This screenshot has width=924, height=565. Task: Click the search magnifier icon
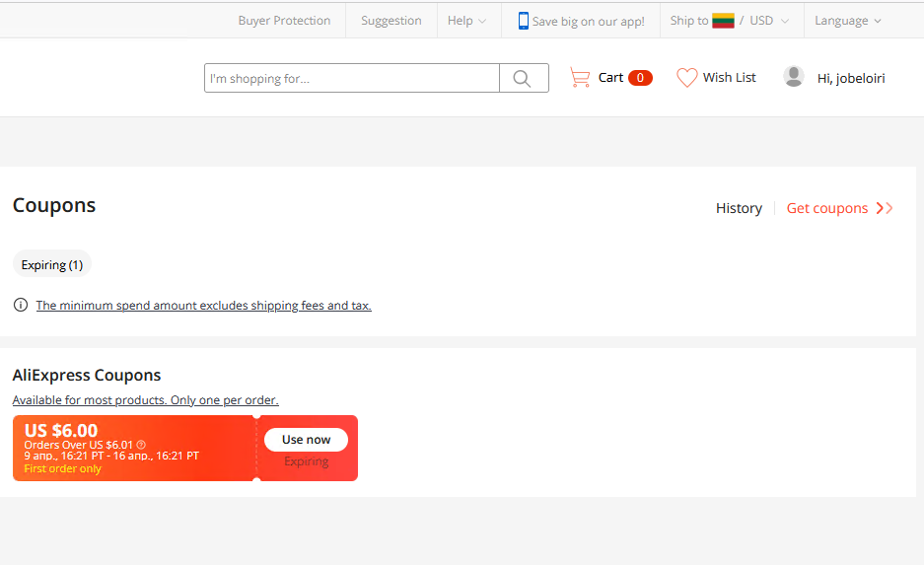tap(522, 78)
